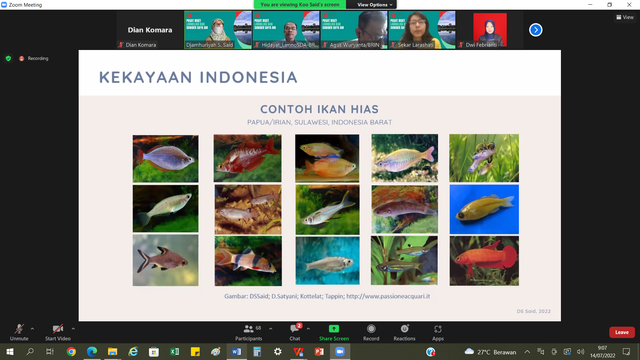Open Reactions menu

pos(404,332)
